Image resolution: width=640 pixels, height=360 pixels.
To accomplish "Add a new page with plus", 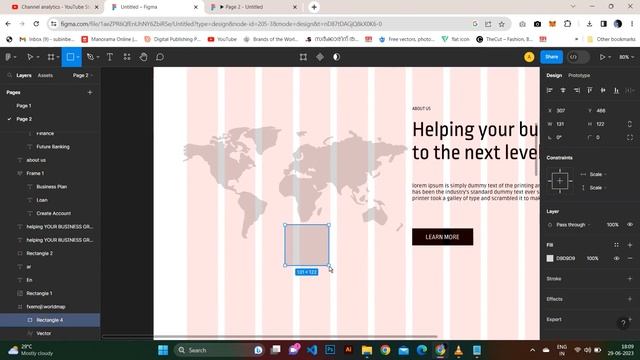I will [x=90, y=93].
